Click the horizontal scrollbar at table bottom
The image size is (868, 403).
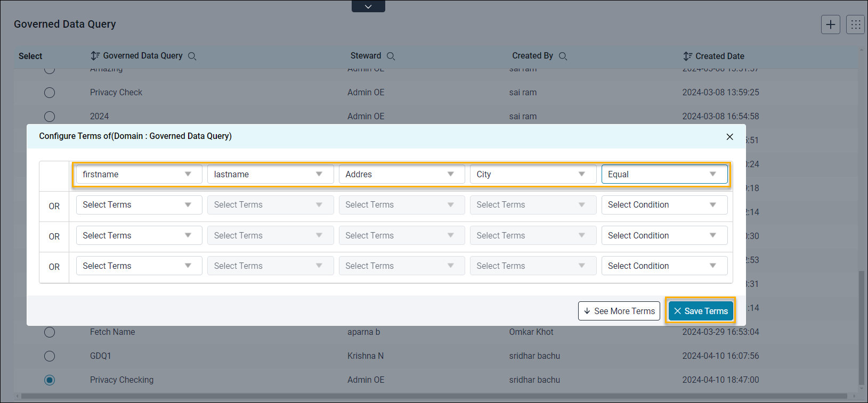point(434,396)
